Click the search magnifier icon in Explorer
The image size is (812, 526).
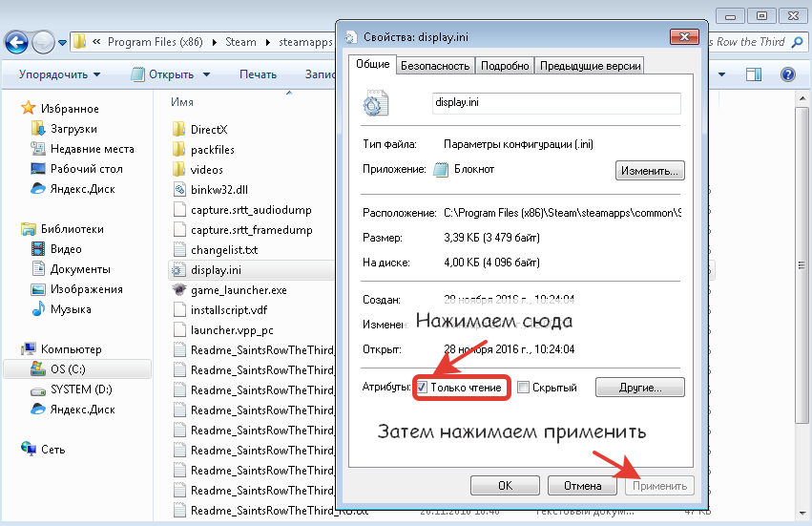[798, 42]
